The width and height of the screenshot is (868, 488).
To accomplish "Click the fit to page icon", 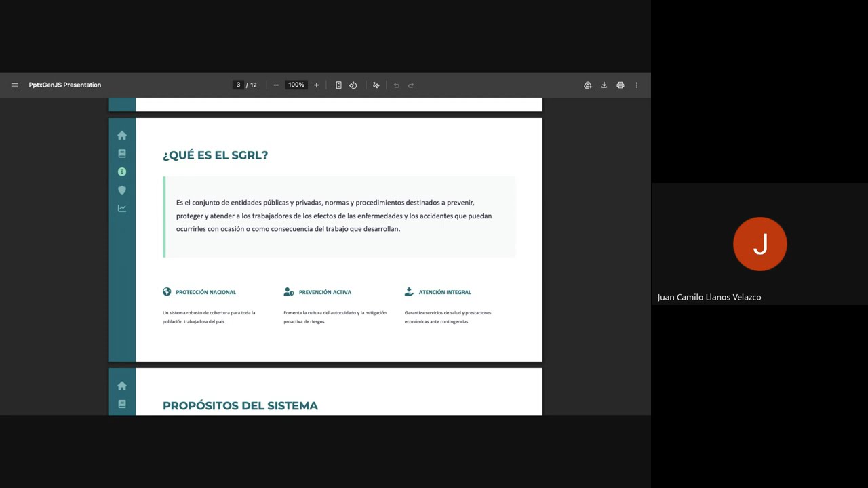I will (338, 85).
